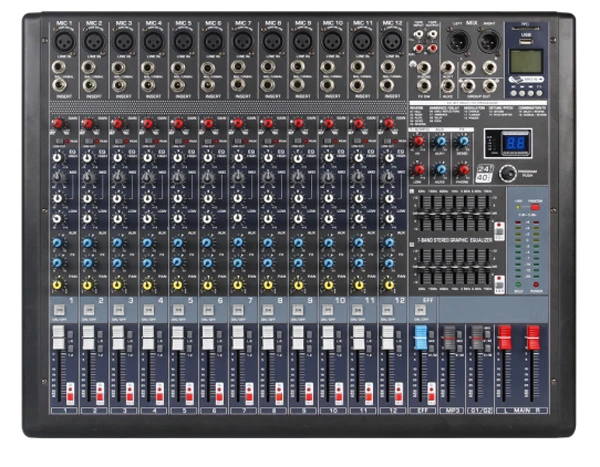Click the red TAPE OUTPUT RCA jack
This screenshot has width=600, height=467.
point(432,48)
